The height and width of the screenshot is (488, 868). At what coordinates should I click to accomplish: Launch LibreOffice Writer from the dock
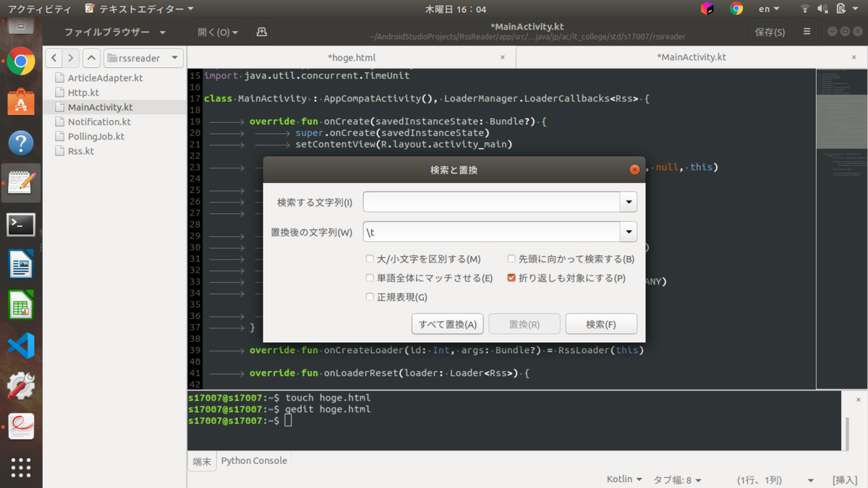coord(21,265)
